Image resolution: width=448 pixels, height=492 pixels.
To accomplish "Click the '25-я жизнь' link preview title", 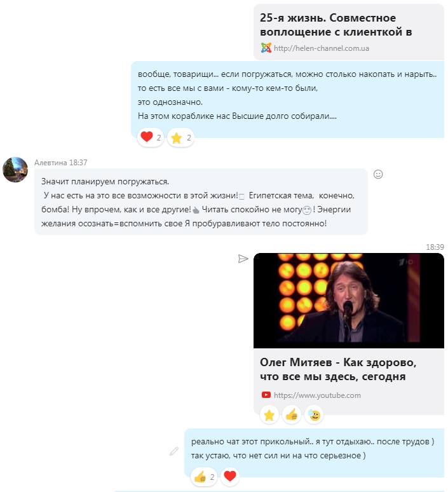I will pyautogui.click(x=336, y=25).
